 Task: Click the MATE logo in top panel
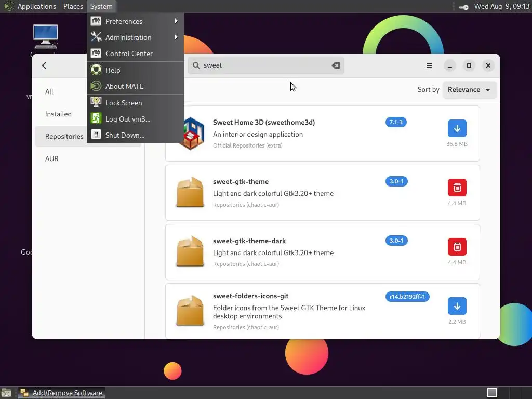[x=8, y=6]
